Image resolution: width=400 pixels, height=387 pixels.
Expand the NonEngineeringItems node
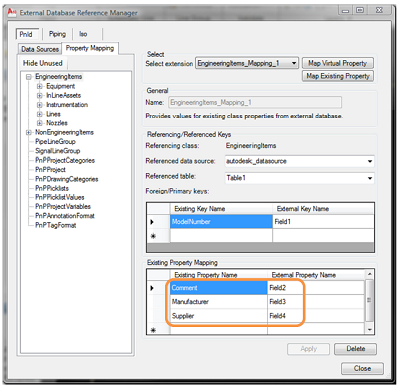click(x=29, y=133)
